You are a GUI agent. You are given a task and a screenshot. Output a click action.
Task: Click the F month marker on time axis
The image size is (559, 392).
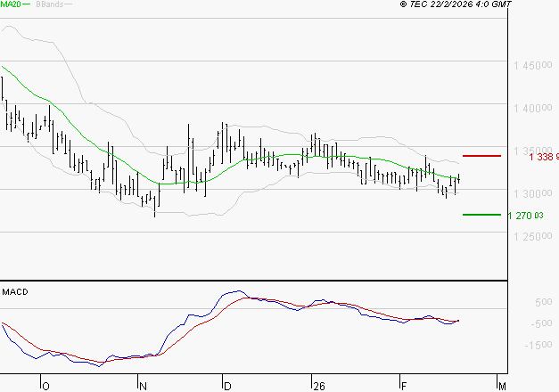point(404,387)
